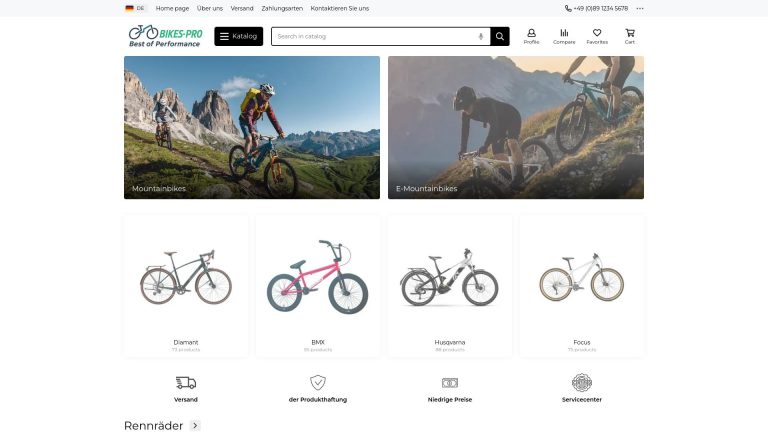Open the DE language selector
This screenshot has width=768, height=432.
pyautogui.click(x=135, y=8)
